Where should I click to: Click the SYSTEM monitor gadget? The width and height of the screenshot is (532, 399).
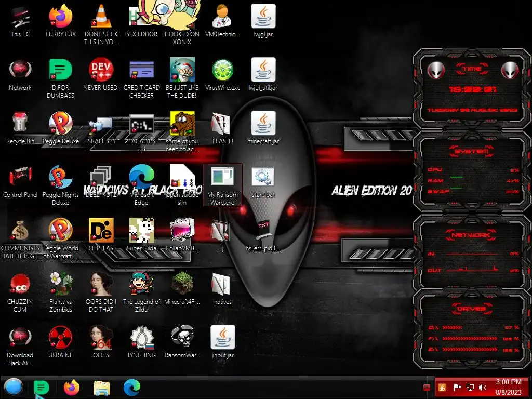point(472,171)
